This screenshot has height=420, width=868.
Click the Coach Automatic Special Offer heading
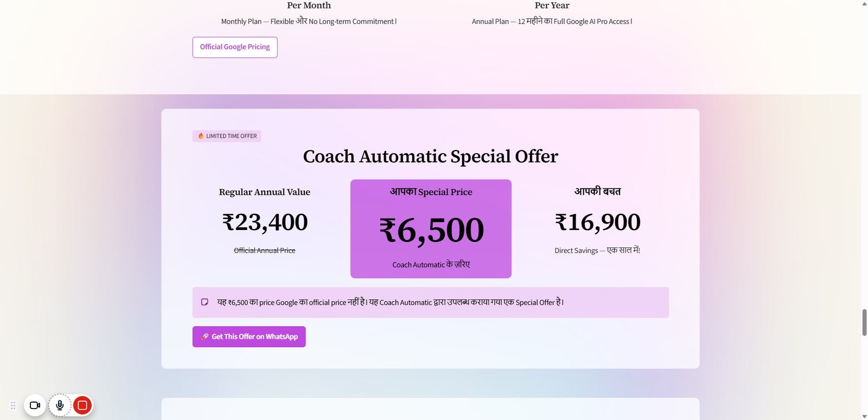point(430,156)
